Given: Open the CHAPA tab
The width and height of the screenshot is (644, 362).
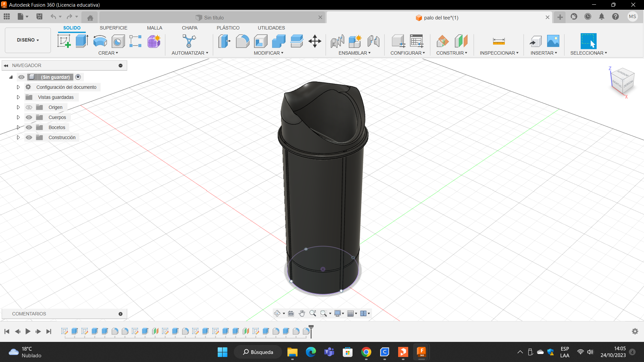Looking at the screenshot, I should (190, 28).
